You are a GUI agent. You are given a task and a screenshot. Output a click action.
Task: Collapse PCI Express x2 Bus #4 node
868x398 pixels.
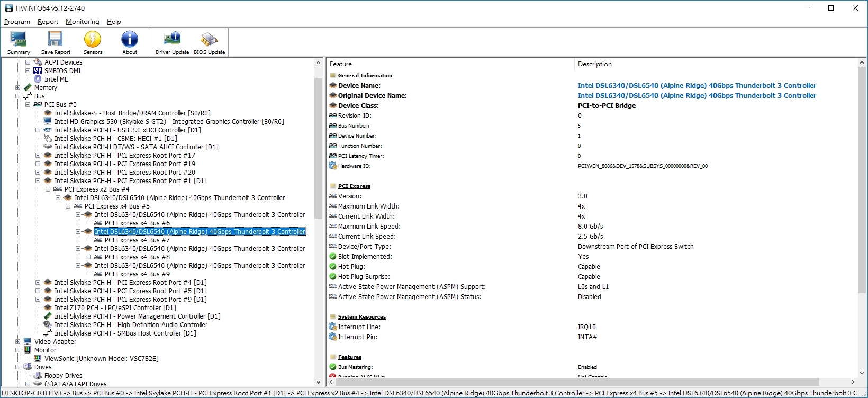click(x=48, y=189)
